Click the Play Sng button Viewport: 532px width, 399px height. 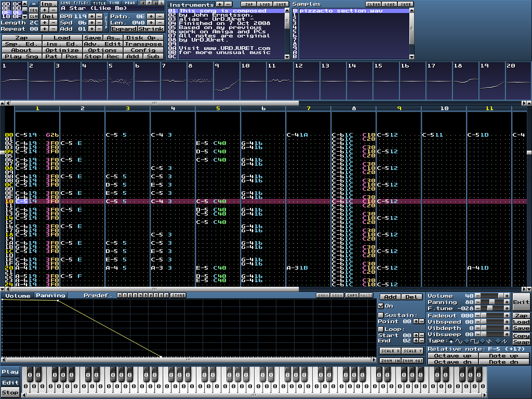click(21, 56)
